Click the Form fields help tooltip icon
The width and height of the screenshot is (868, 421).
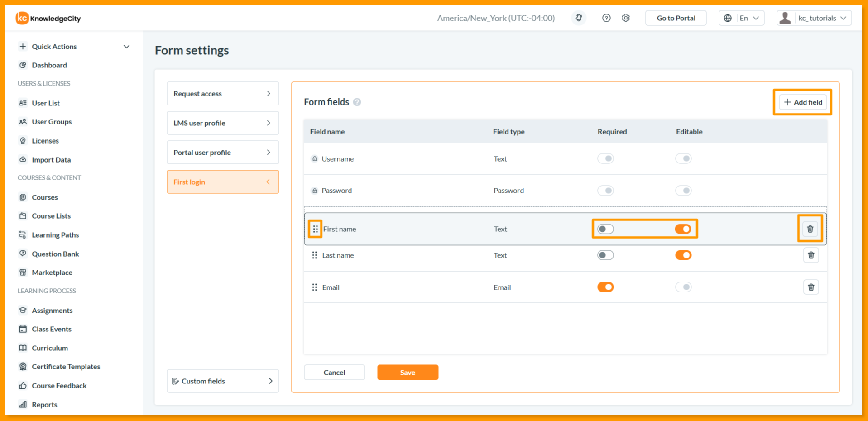(x=357, y=102)
